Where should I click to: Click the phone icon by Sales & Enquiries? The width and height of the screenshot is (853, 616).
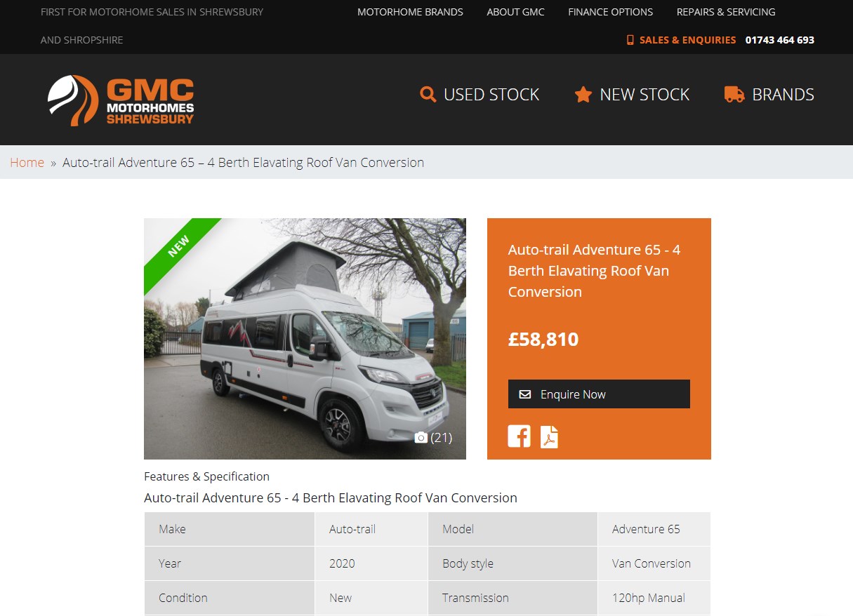[630, 40]
